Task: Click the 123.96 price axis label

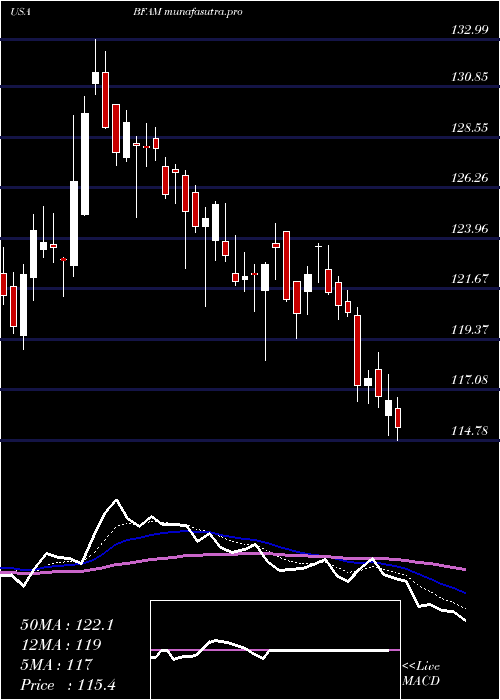Action: 470,229
